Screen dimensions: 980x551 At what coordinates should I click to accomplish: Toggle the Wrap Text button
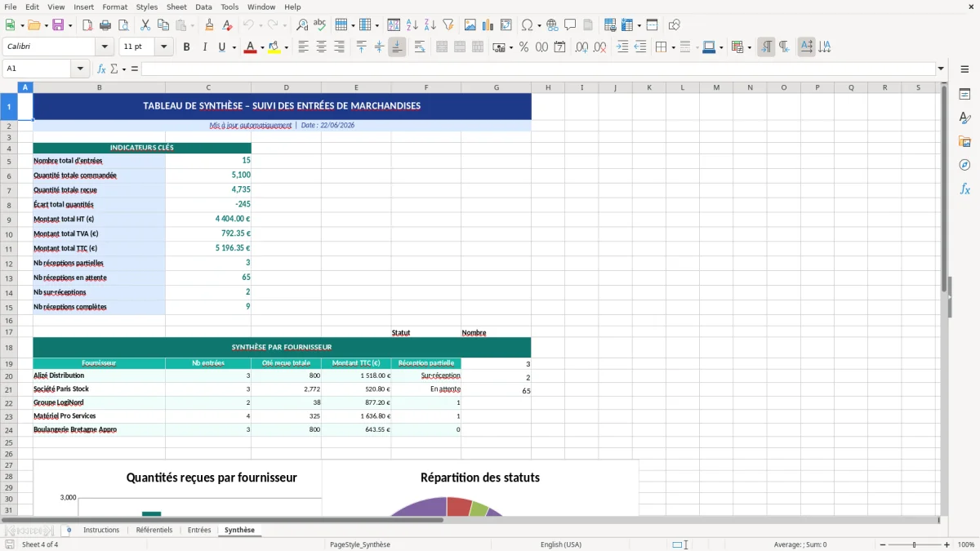pos(420,47)
